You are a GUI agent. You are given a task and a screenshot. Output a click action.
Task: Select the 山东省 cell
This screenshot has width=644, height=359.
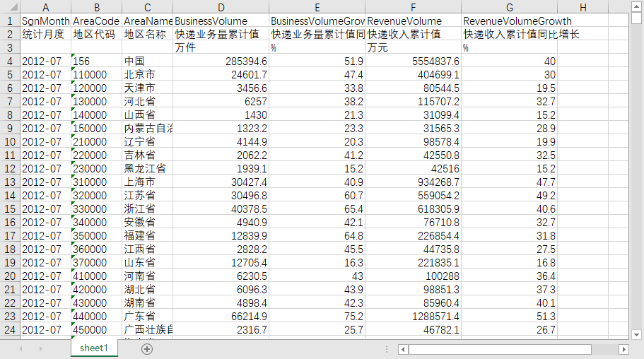[x=148, y=262]
